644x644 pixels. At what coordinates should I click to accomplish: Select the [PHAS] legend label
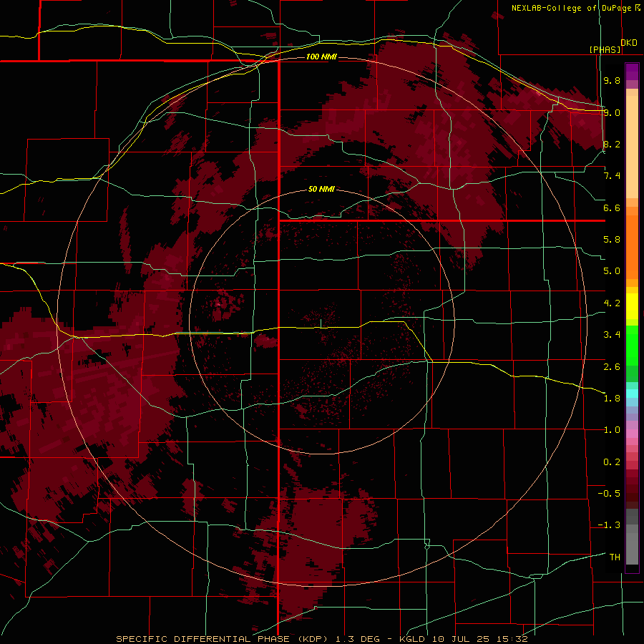tap(605, 49)
